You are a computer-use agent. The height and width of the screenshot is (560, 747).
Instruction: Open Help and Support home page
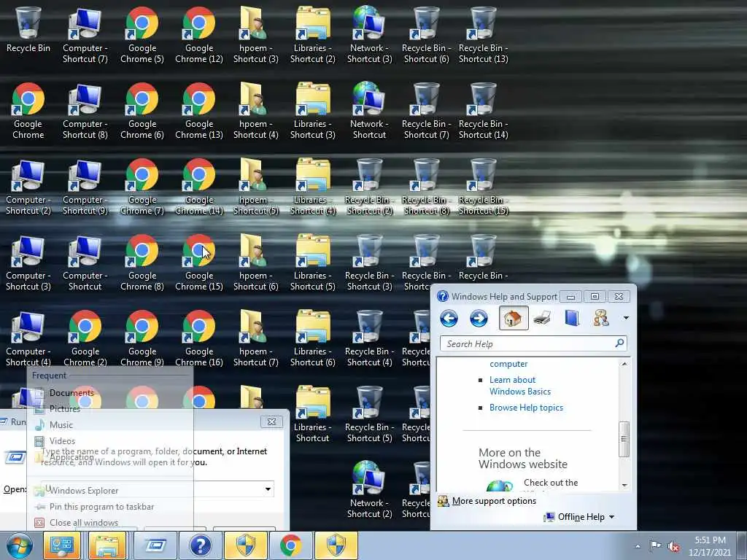click(514, 318)
